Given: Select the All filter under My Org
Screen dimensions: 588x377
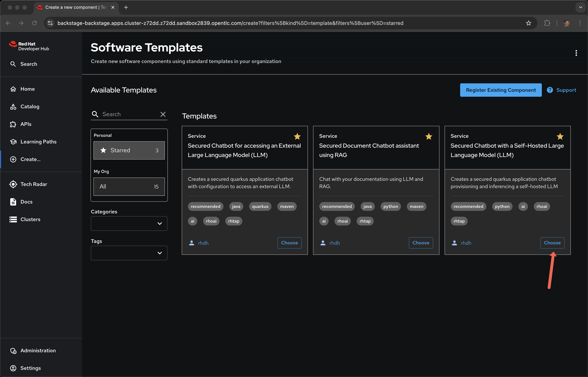Looking at the screenshot, I should coord(129,186).
